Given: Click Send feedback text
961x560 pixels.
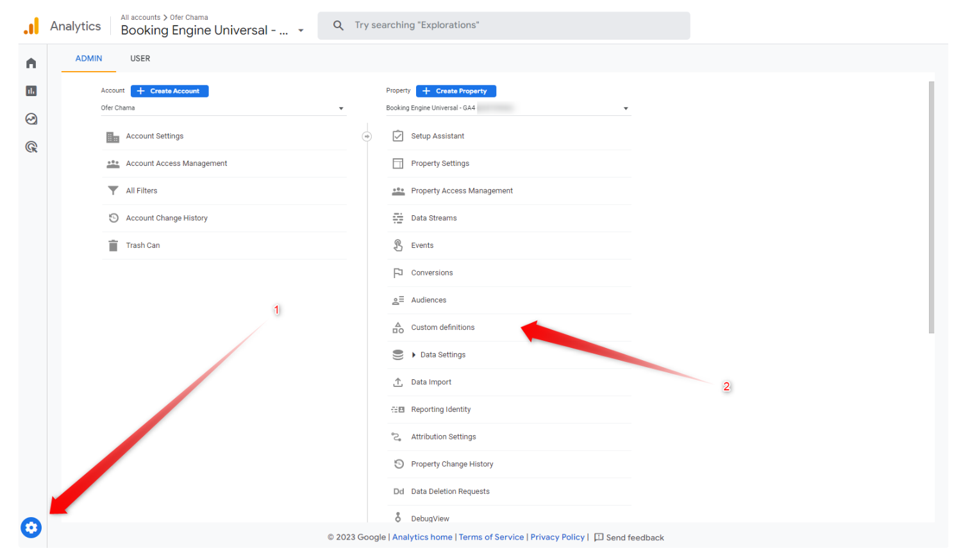Looking at the screenshot, I should [x=635, y=538].
